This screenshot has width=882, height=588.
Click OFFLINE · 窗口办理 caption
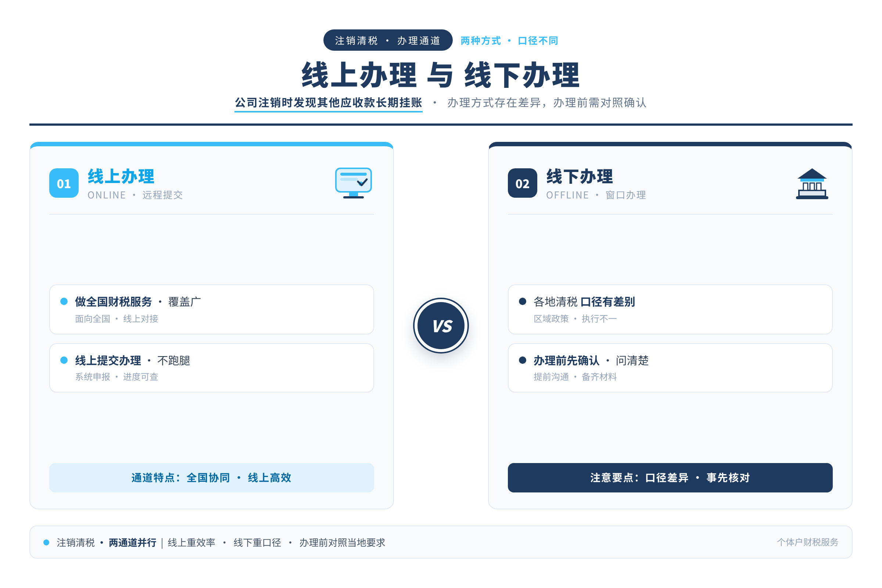[x=596, y=195]
